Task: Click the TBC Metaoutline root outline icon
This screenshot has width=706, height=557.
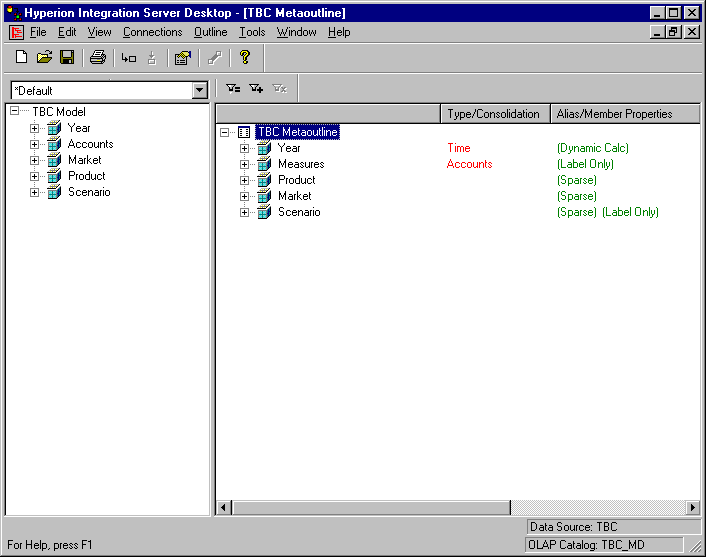Action: pyautogui.click(x=244, y=132)
